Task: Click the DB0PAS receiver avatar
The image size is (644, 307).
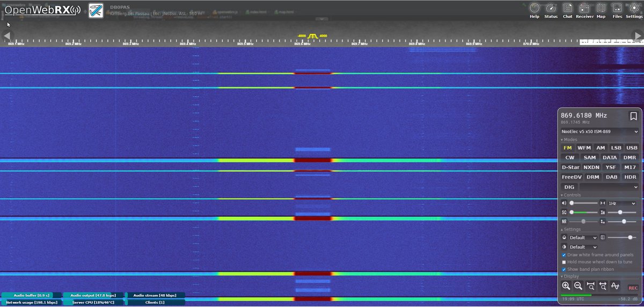Action: tap(96, 10)
